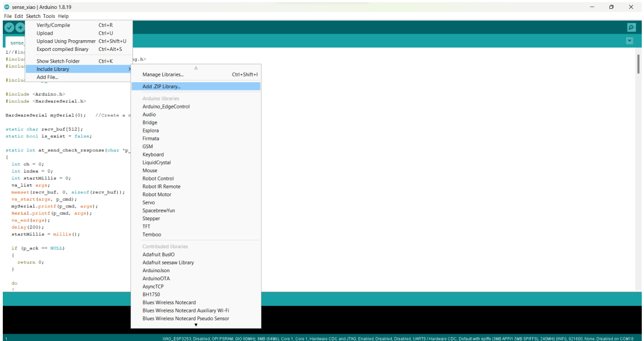Include the Adafruit seesaw Library
The image size is (644, 341).
point(196,263)
